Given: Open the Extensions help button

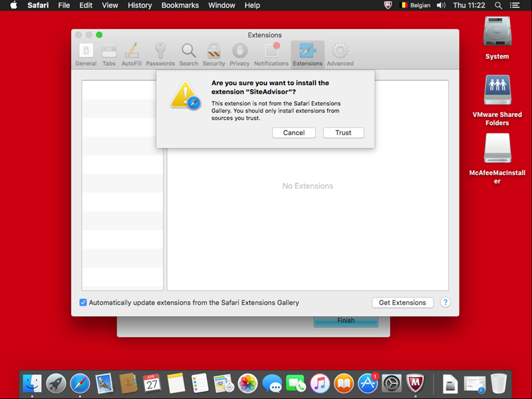Looking at the screenshot, I should (x=446, y=303).
